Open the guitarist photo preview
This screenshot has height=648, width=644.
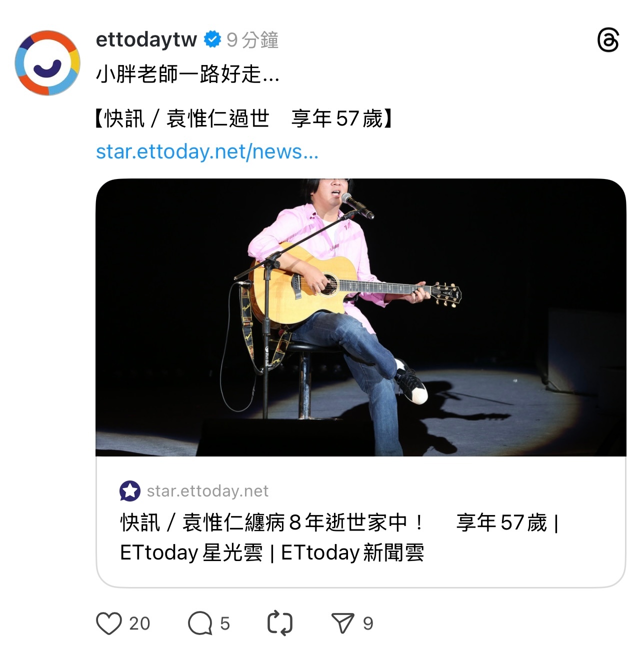coord(360,317)
